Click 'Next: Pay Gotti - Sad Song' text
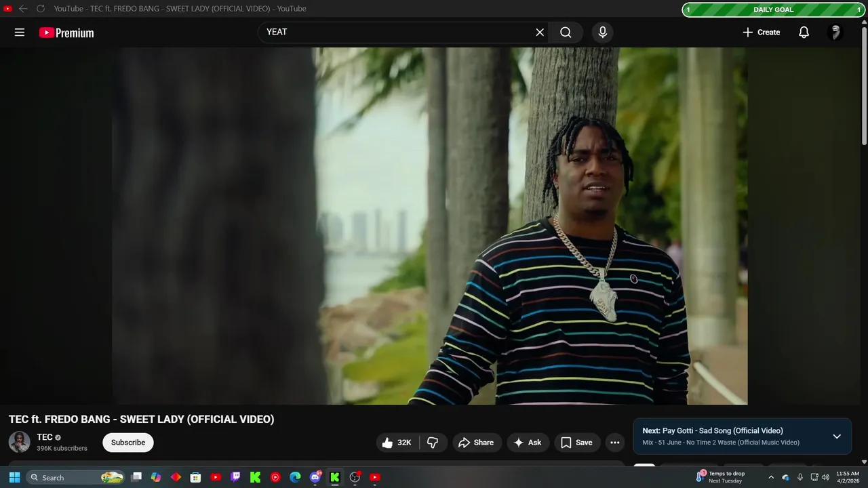868x488 pixels. pyautogui.click(x=713, y=430)
